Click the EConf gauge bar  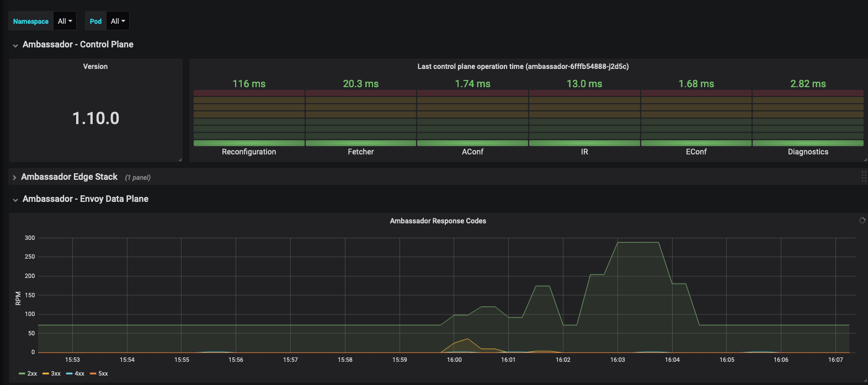point(696,118)
